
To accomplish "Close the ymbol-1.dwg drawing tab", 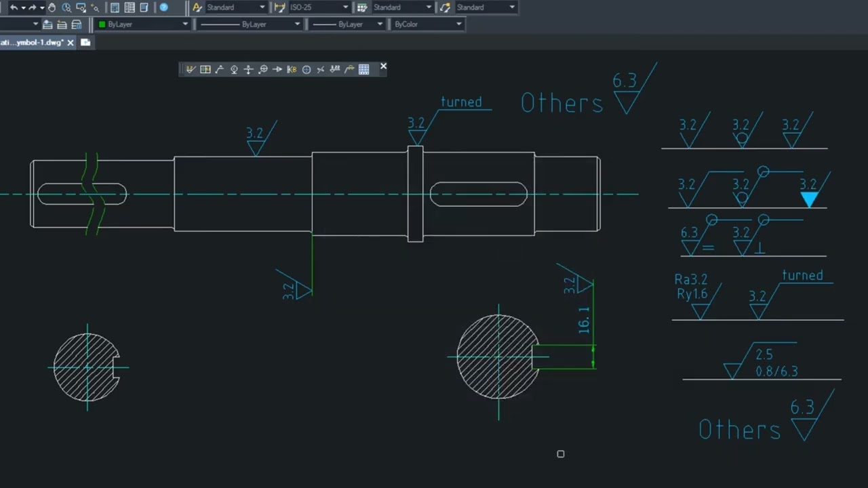I will pyautogui.click(x=71, y=43).
